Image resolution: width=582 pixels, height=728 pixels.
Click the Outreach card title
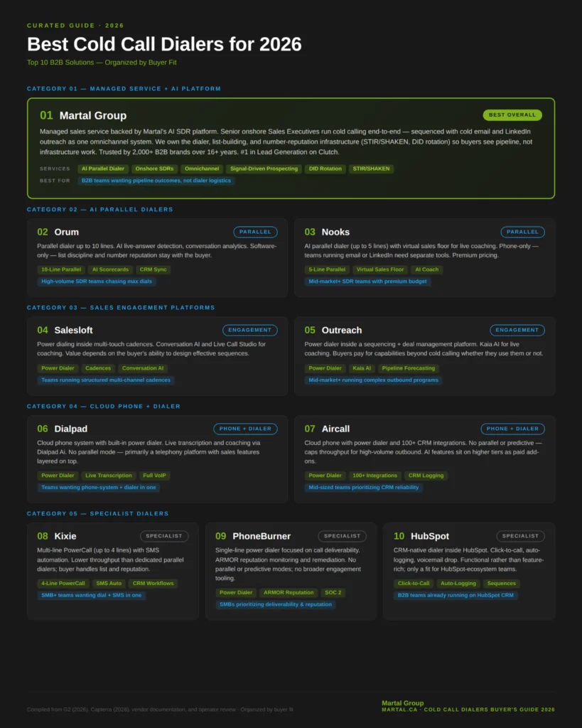pos(342,331)
